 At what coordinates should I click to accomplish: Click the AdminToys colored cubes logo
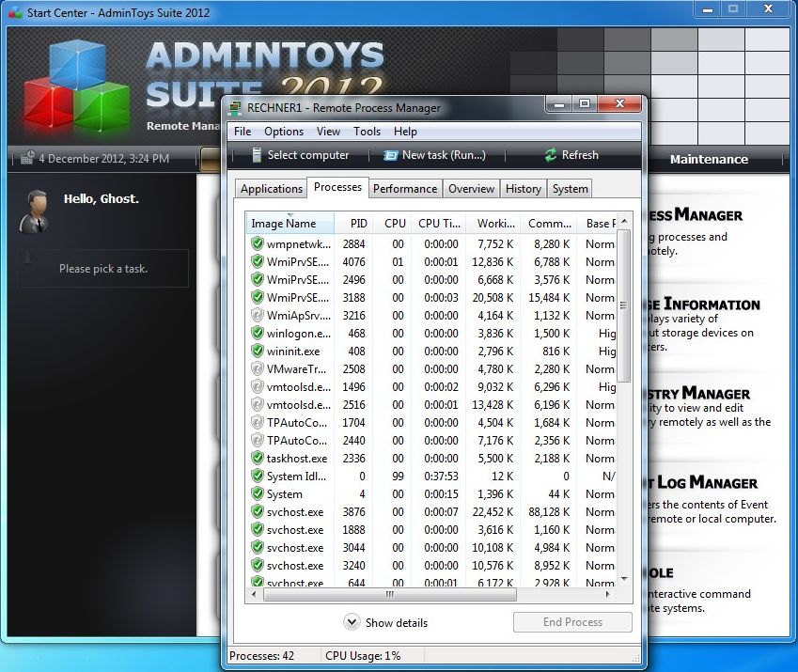(x=75, y=86)
